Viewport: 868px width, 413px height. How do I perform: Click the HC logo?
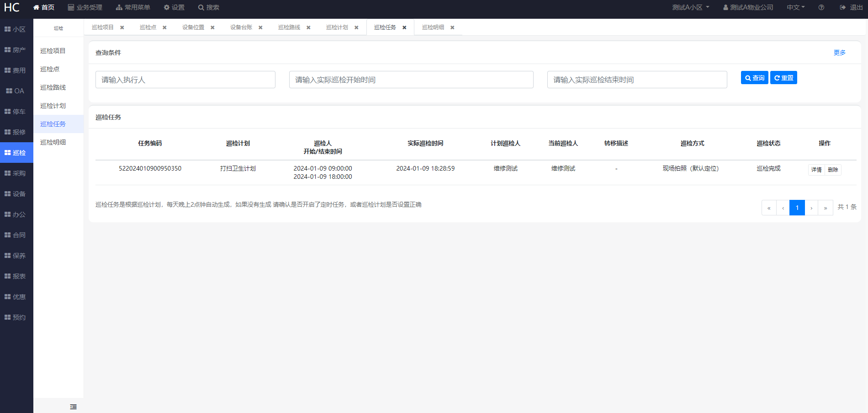tap(12, 7)
